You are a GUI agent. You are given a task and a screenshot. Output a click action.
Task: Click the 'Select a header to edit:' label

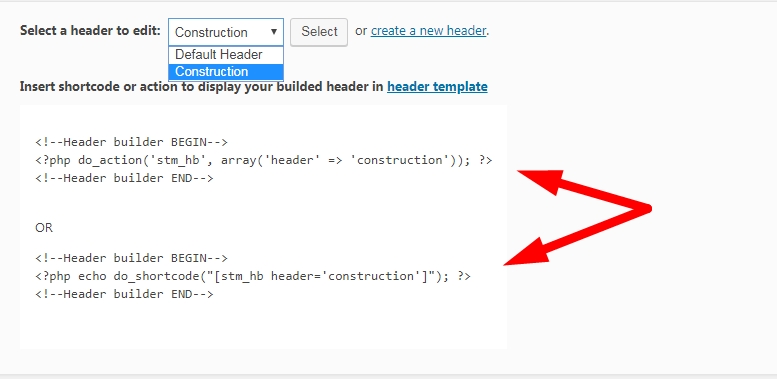(x=90, y=31)
